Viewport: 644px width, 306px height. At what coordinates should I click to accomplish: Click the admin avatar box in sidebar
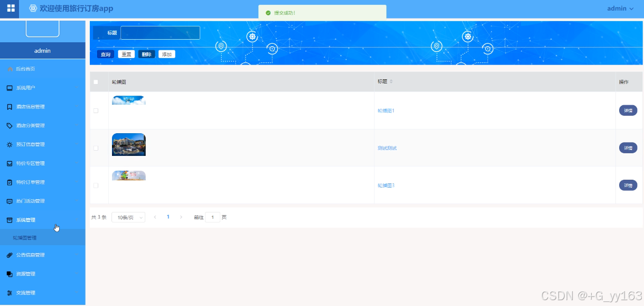click(43, 29)
